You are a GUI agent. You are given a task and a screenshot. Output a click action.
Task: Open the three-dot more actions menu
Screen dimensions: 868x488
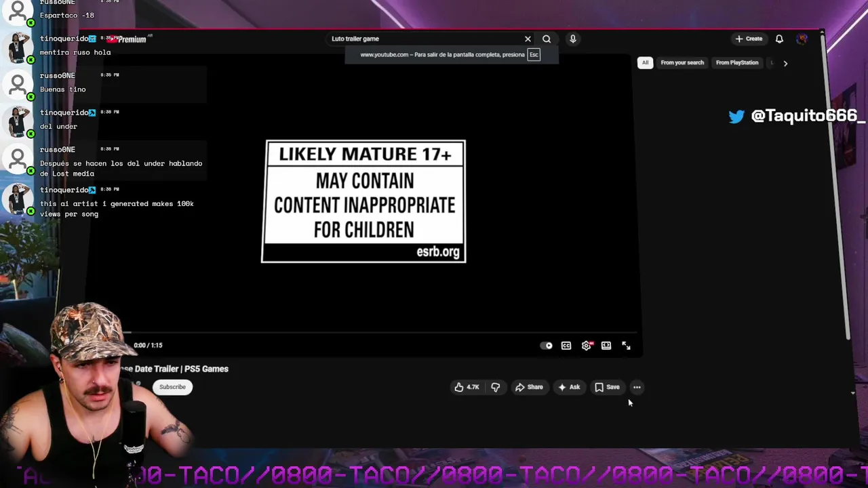(637, 387)
